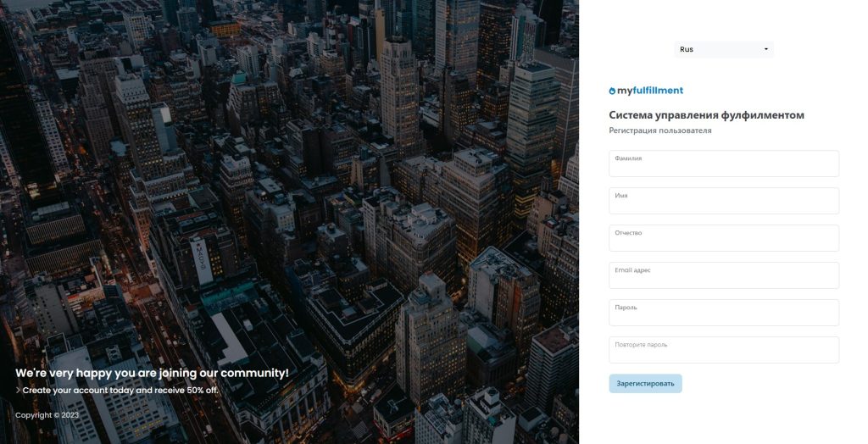The width and height of the screenshot is (868, 444).
Task: Open the Rus language dropdown
Action: point(724,49)
